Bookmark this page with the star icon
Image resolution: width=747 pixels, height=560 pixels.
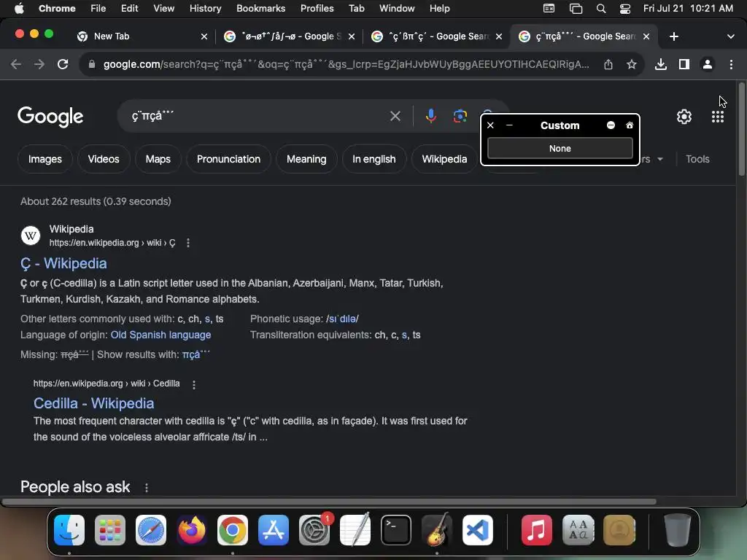632,64
